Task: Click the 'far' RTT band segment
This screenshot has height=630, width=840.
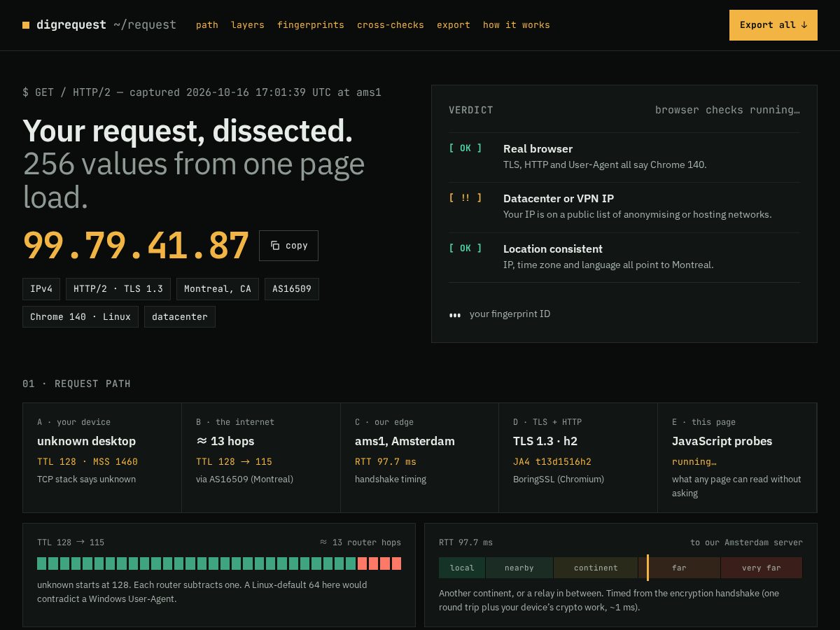Action: (680, 568)
